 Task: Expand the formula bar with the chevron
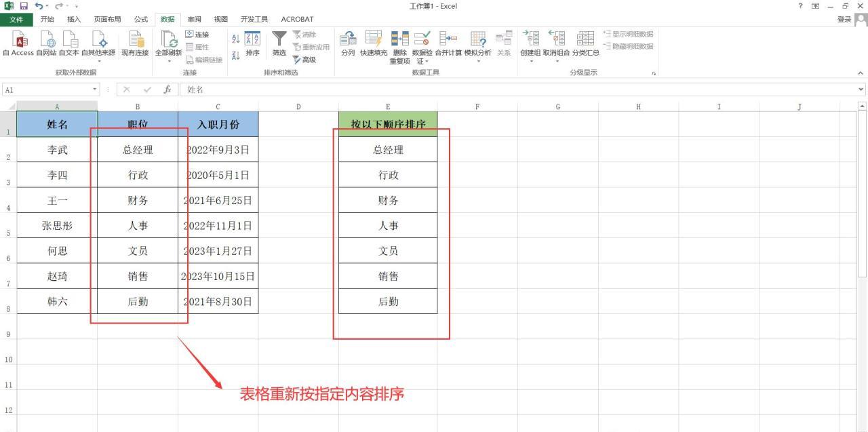[861, 90]
